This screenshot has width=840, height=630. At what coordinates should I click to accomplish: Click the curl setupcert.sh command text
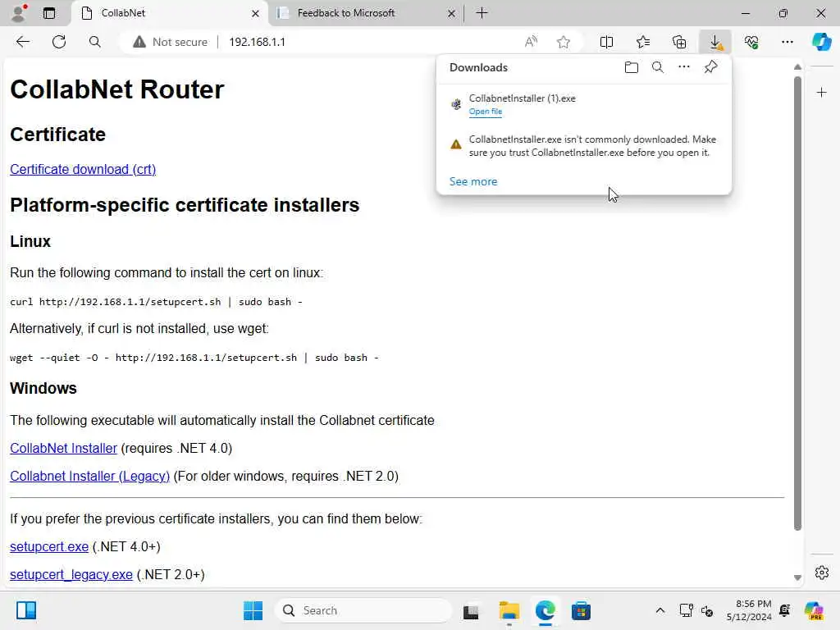[x=156, y=302]
